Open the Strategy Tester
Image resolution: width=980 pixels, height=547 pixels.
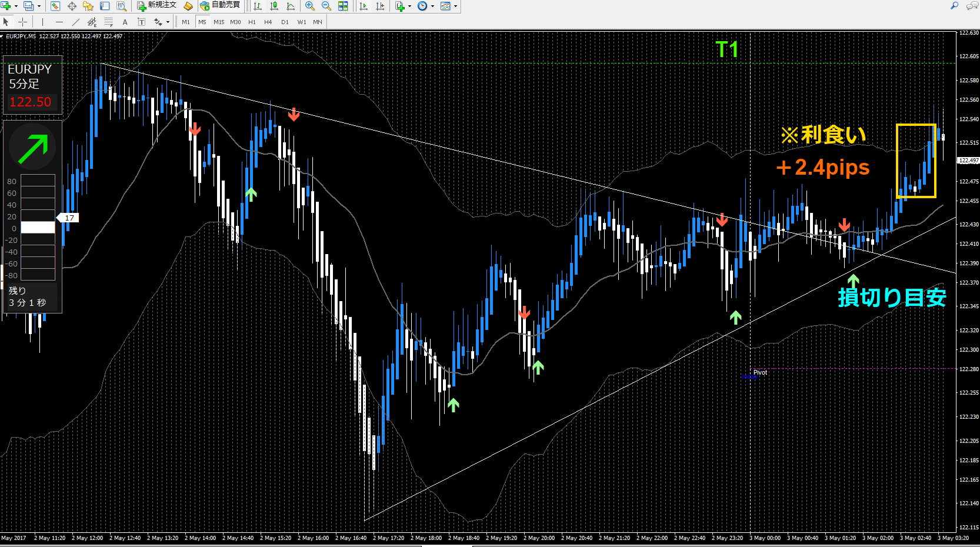(121, 6)
